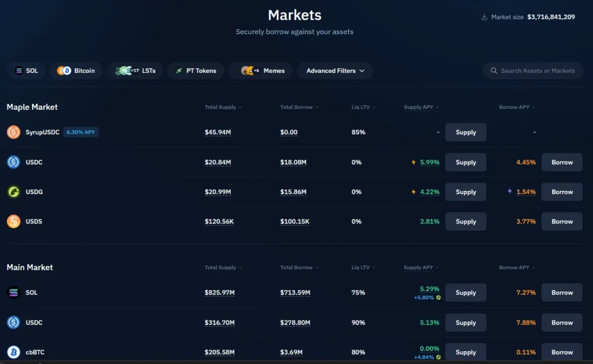
Task: Click the $45.94M total supply value
Action: (x=218, y=133)
